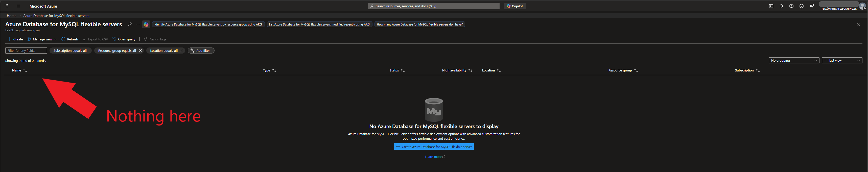Screen dimensions: 868x172
Task: Click Open query in the toolbar
Action: click(x=123, y=39)
